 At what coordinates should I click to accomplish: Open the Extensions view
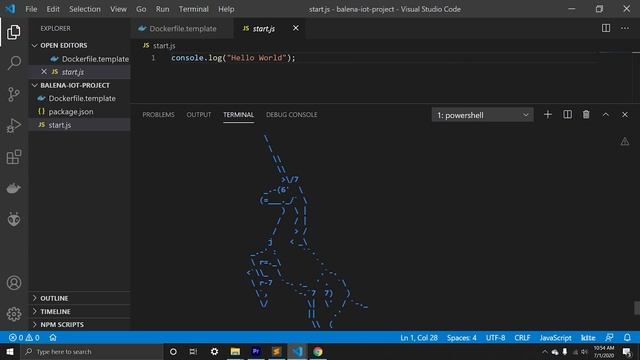coord(14,157)
